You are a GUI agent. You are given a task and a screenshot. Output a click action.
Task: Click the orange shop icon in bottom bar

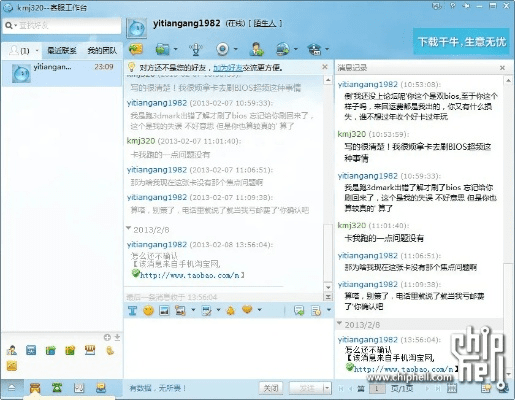coord(35,388)
